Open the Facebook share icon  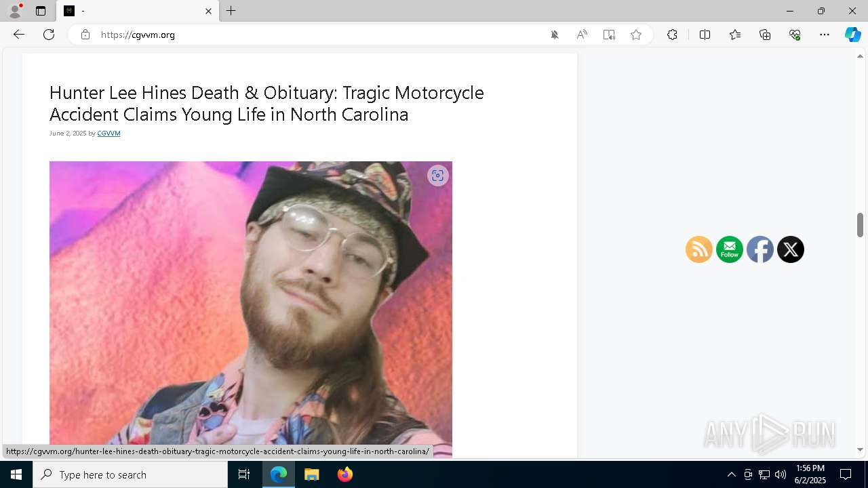click(760, 249)
